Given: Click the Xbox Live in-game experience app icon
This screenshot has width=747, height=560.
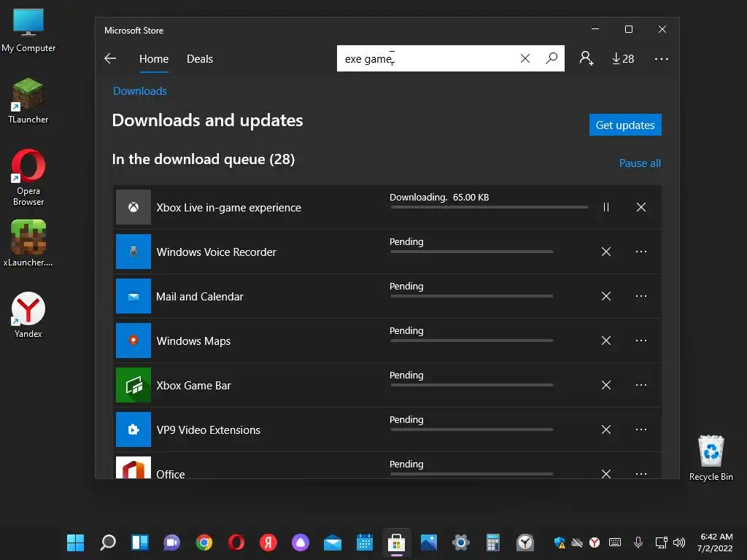Looking at the screenshot, I should coord(133,207).
